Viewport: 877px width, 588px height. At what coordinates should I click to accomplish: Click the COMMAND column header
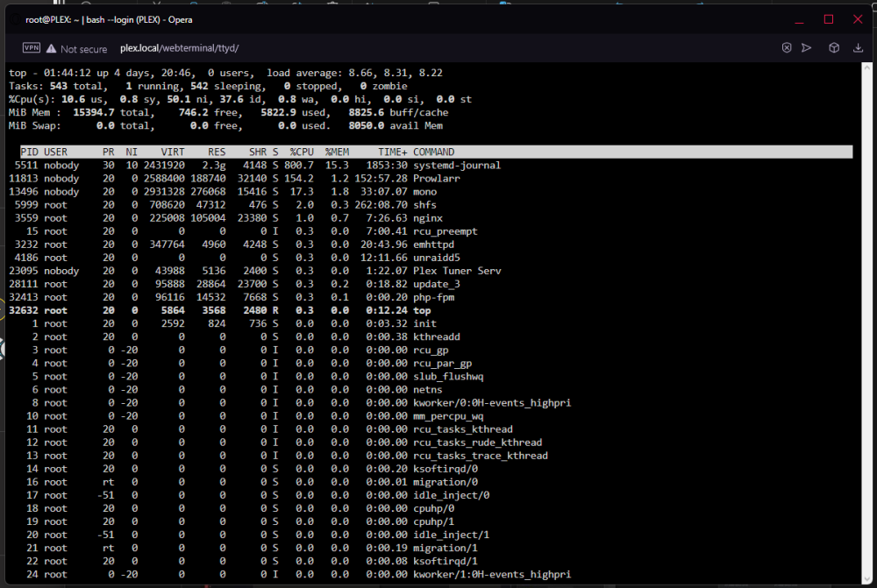[433, 152]
